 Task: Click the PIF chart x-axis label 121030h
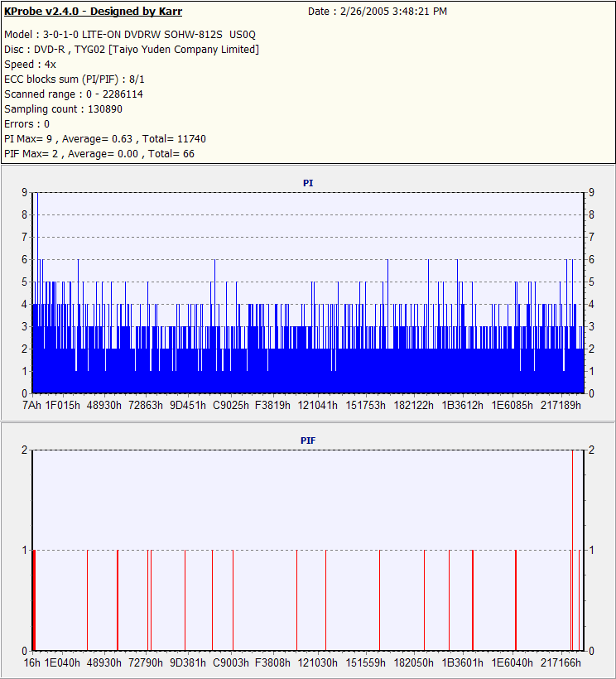[318, 663]
